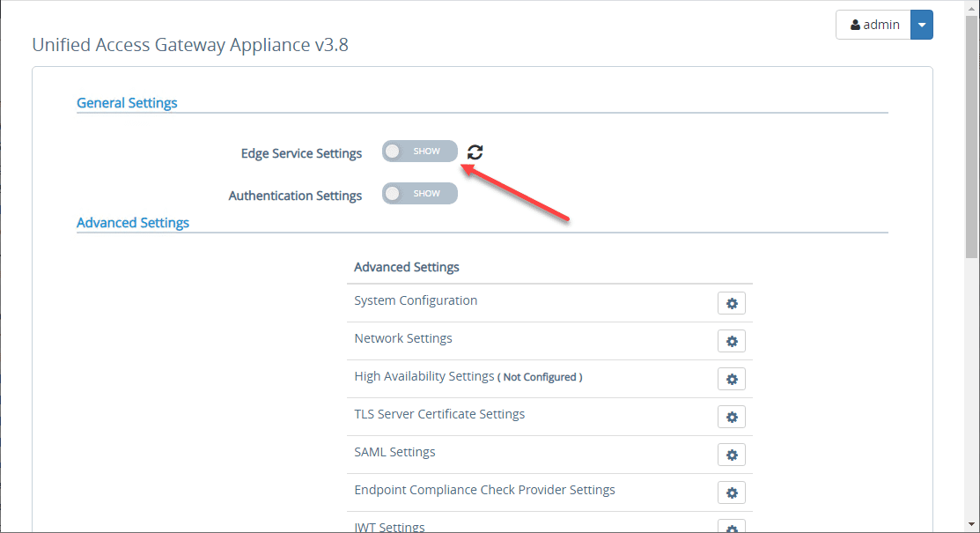
Task: Expand the admin account dropdown arrow
Action: pos(921,24)
